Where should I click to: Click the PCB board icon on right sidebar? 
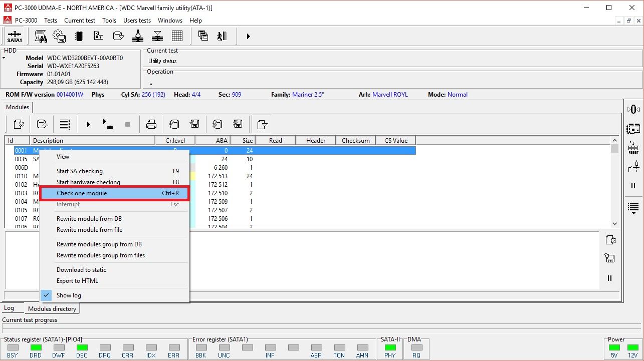point(633,128)
